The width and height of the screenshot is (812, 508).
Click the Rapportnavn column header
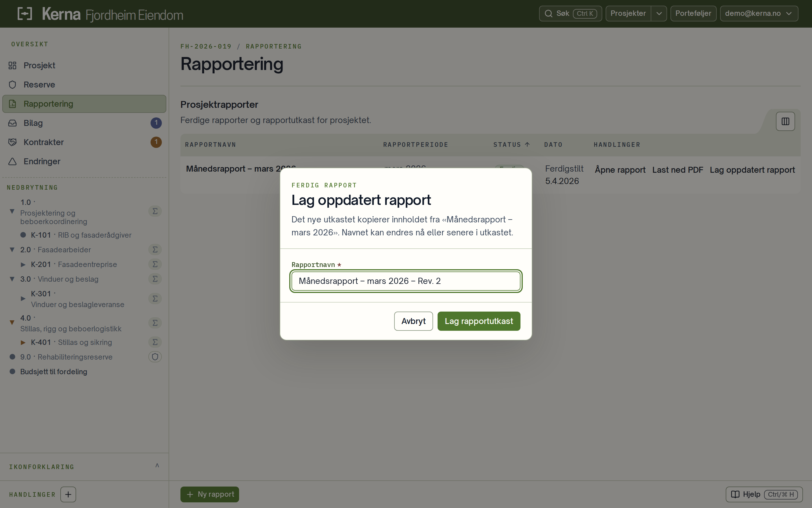(210, 144)
